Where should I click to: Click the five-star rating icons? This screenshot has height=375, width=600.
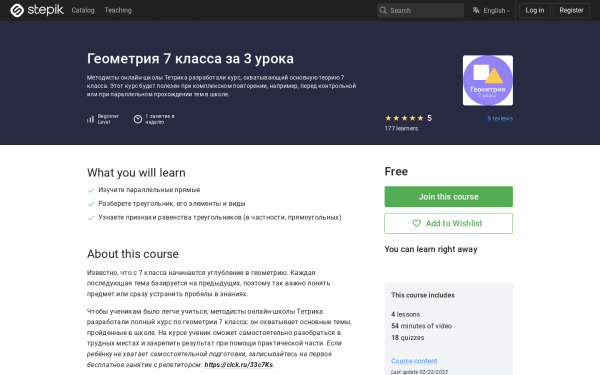[x=404, y=118]
